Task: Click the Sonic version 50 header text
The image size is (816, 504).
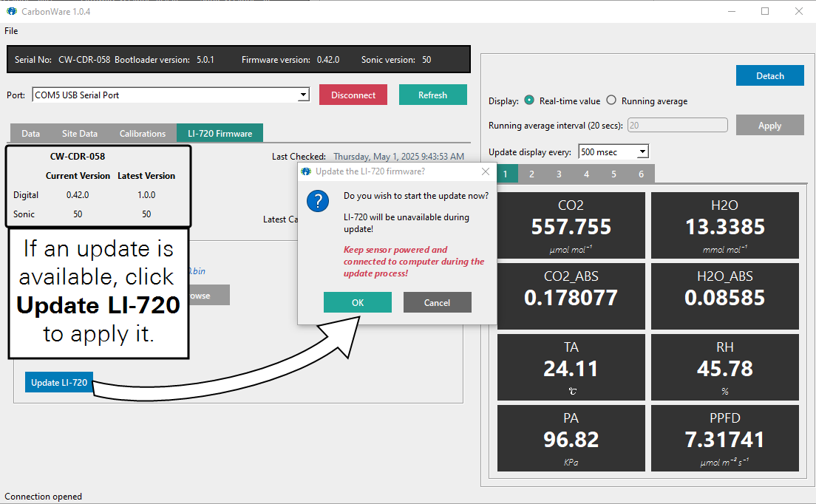Action: click(396, 59)
